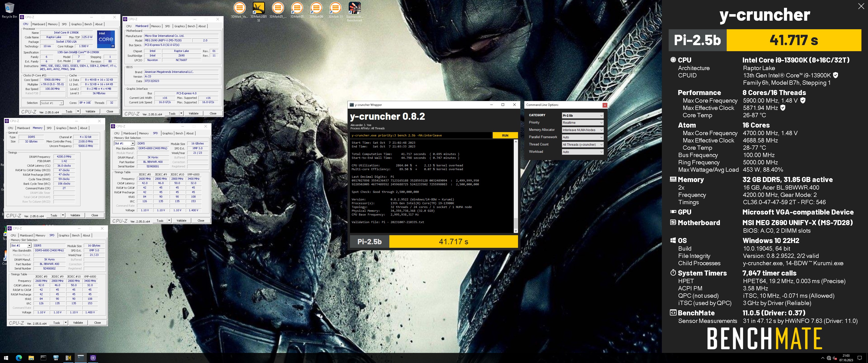Viewport: 868px width, 363px height.
Task: Open the muted volume tray icon
Action: [835, 358]
